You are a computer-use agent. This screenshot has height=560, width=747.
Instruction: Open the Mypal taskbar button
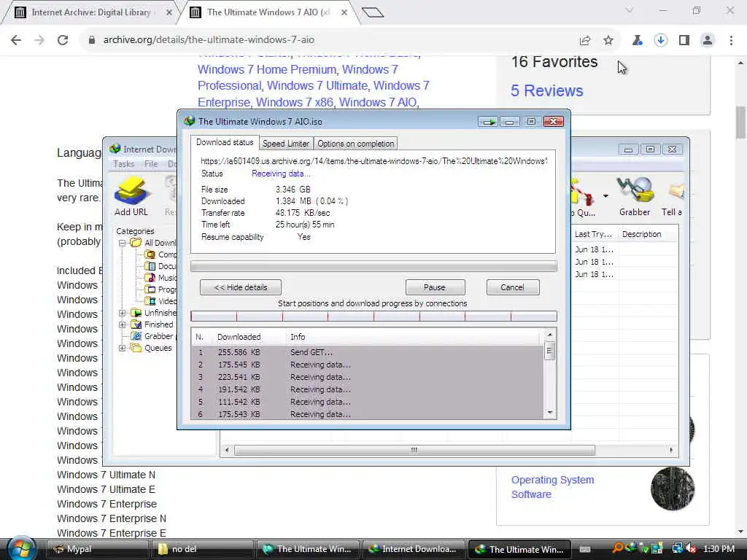click(97, 549)
